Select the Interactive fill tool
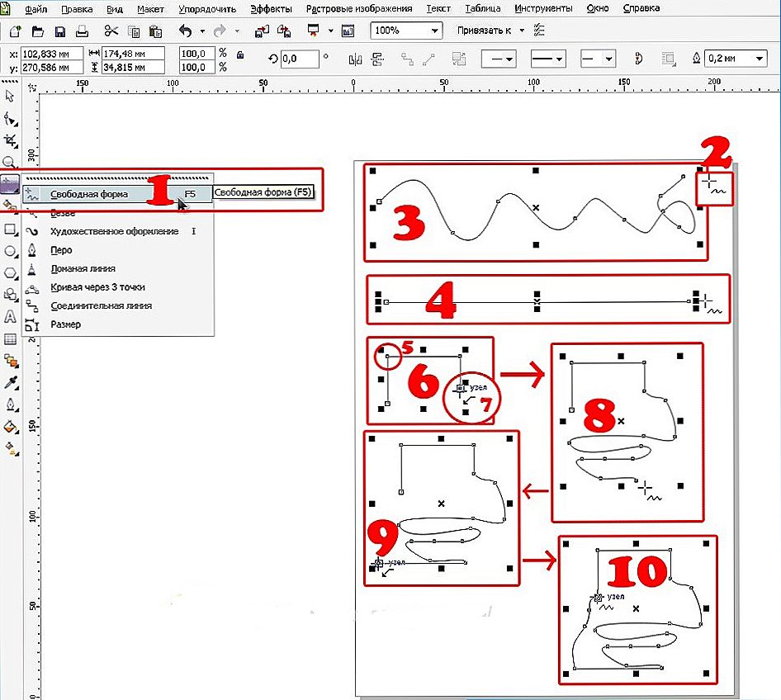 11,448
